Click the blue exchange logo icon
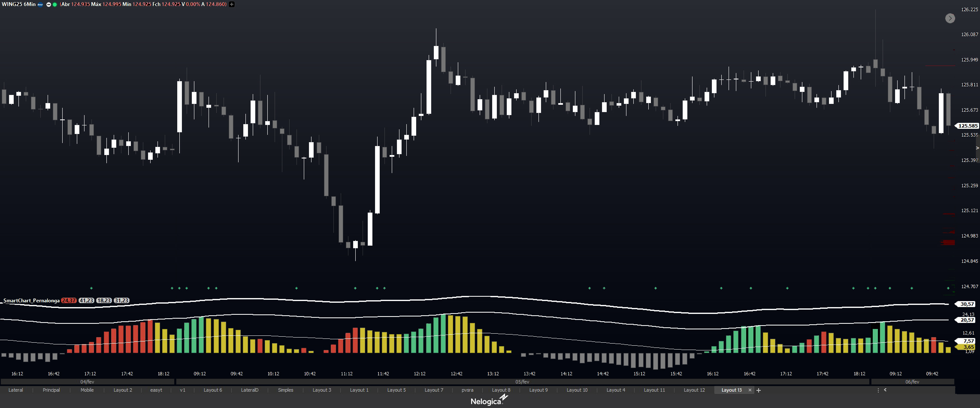 coord(40,4)
